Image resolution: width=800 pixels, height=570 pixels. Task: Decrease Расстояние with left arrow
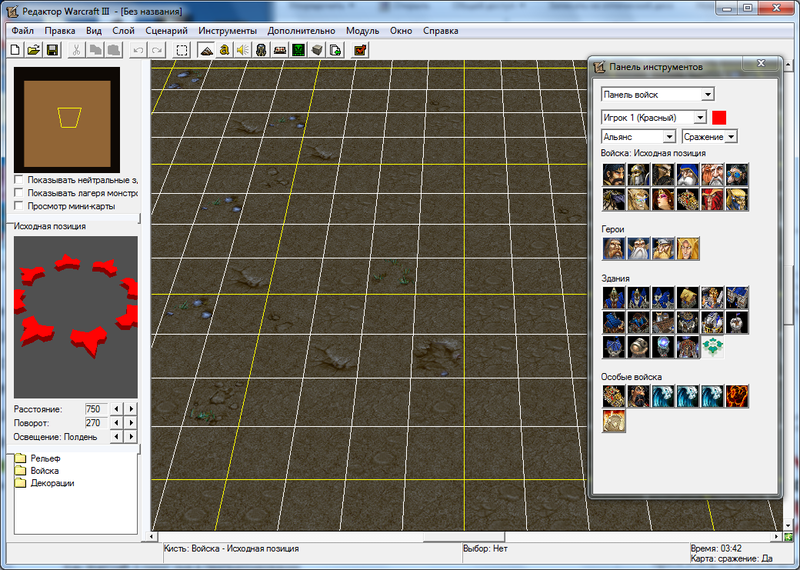tap(117, 409)
